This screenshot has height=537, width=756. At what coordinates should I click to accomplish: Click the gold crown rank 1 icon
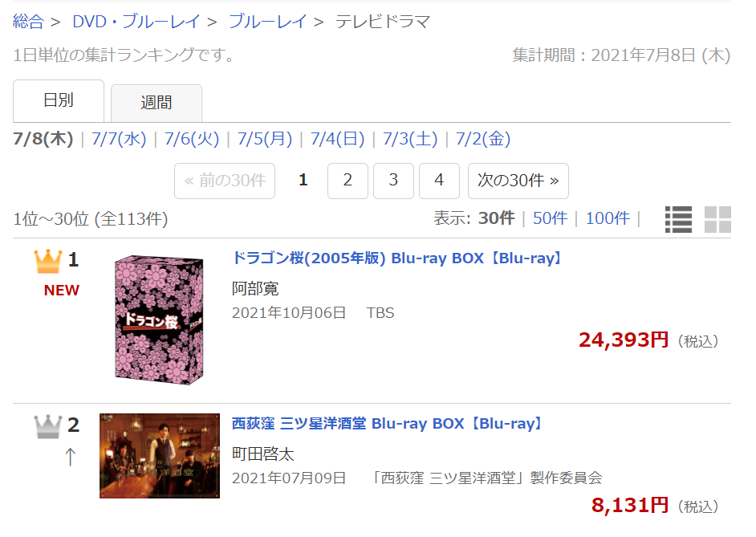pos(47,261)
